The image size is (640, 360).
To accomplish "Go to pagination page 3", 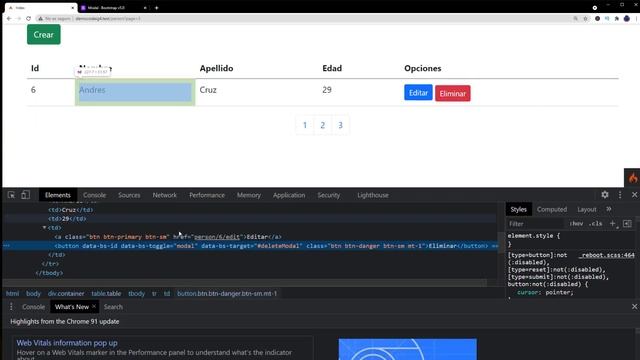I will pos(340,125).
